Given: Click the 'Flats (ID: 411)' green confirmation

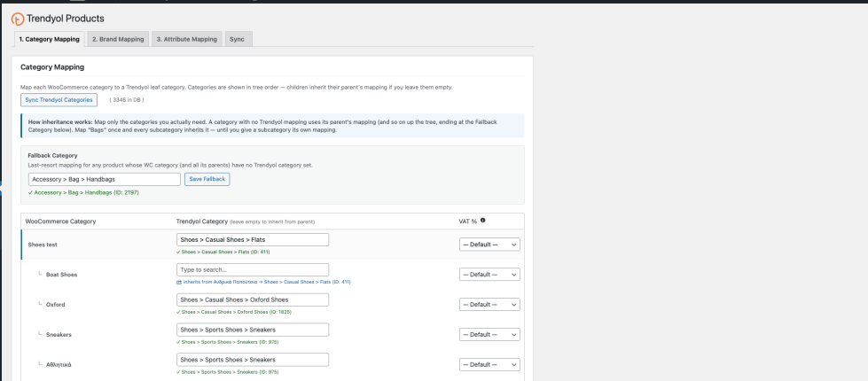Looking at the screenshot, I should [x=223, y=252].
